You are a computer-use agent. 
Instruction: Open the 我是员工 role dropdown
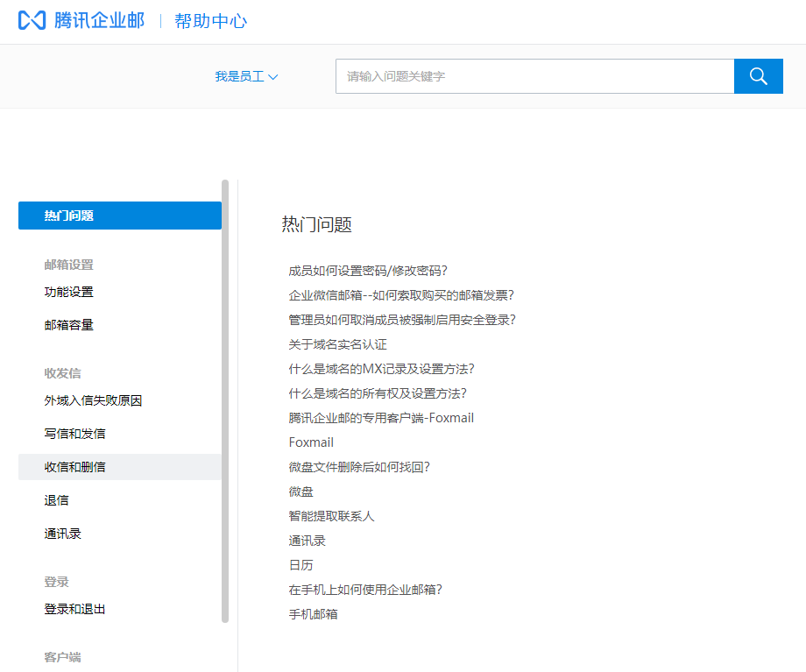246,77
